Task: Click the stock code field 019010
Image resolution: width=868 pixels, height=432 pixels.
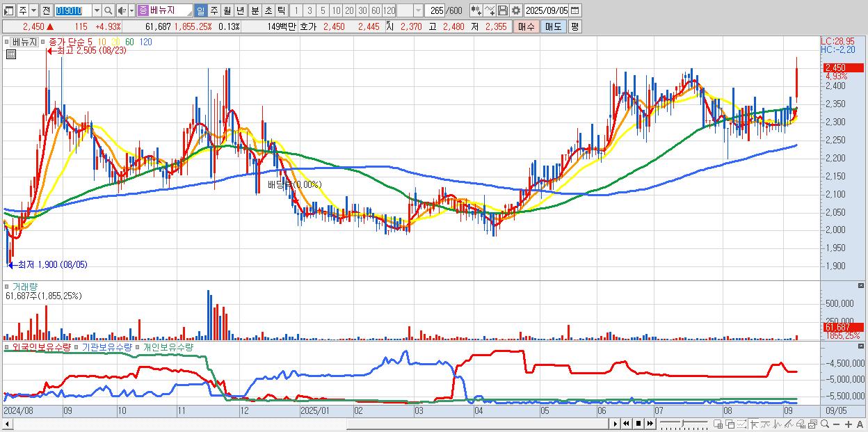Action: [72, 10]
